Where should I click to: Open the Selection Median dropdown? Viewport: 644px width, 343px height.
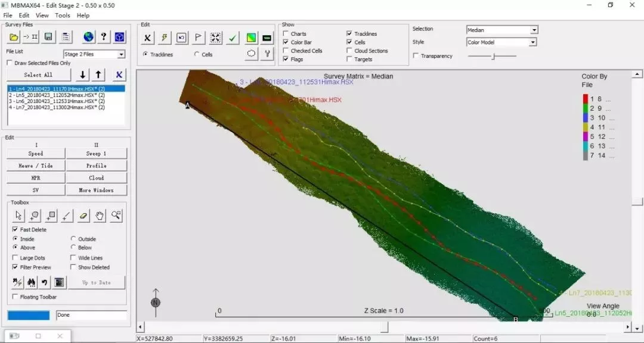click(534, 30)
